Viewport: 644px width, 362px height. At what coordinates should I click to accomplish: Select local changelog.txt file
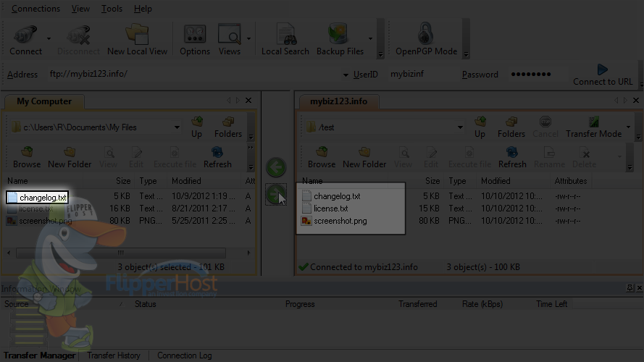[x=38, y=197]
